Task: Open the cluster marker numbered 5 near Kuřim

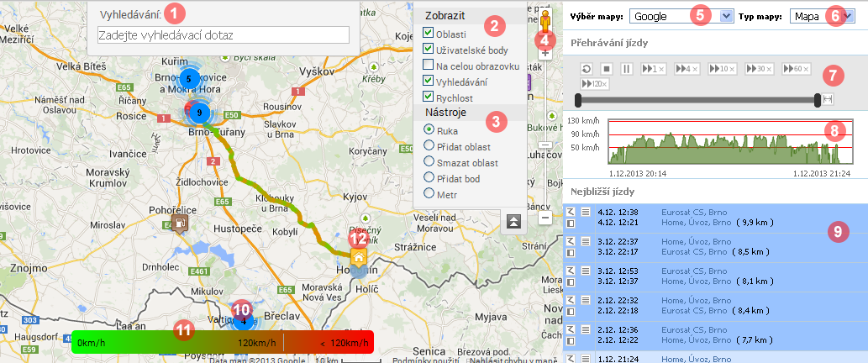Action: tap(189, 79)
